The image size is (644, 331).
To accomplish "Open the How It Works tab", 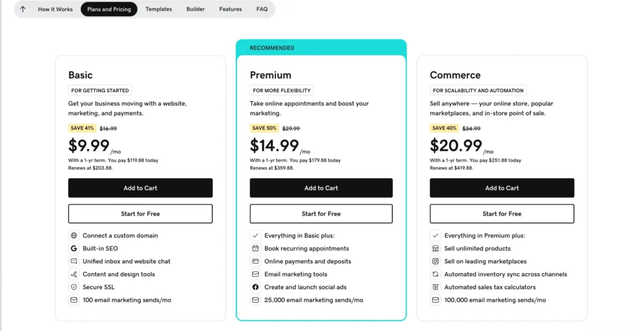I will click(x=55, y=9).
